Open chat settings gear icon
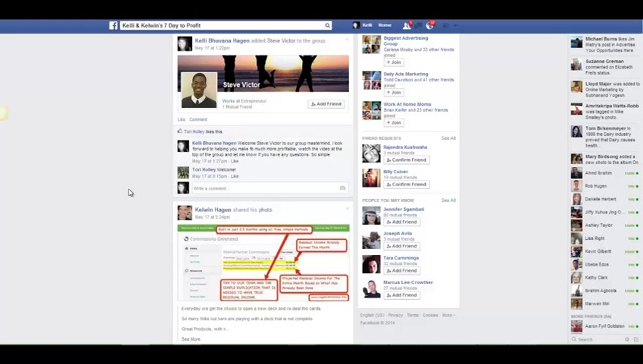The image size is (643, 364). click(627, 339)
